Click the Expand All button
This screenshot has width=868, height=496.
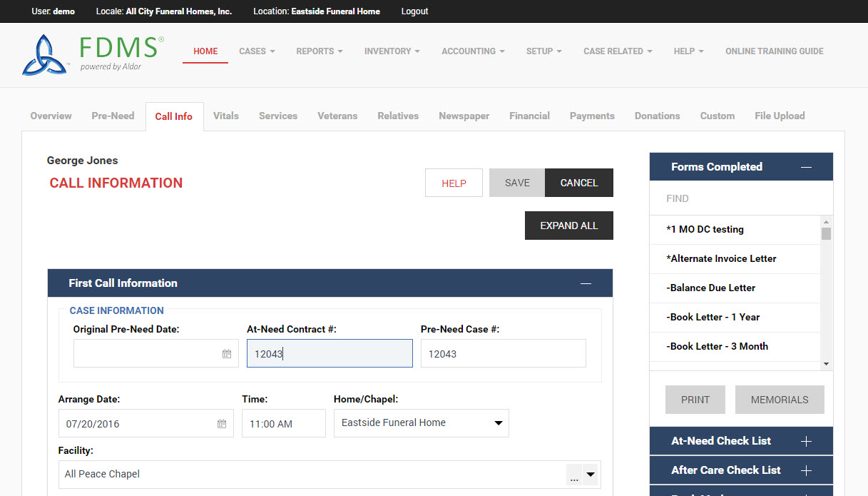tap(568, 226)
